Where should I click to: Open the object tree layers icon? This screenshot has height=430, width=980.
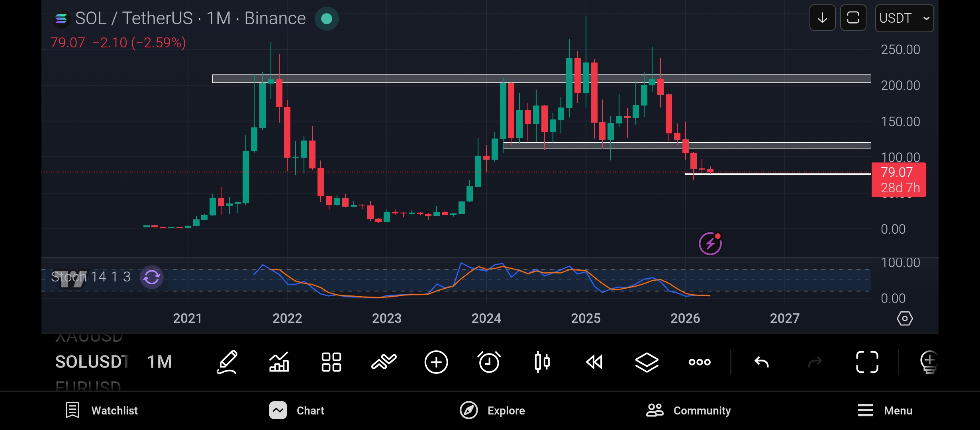pos(647,362)
